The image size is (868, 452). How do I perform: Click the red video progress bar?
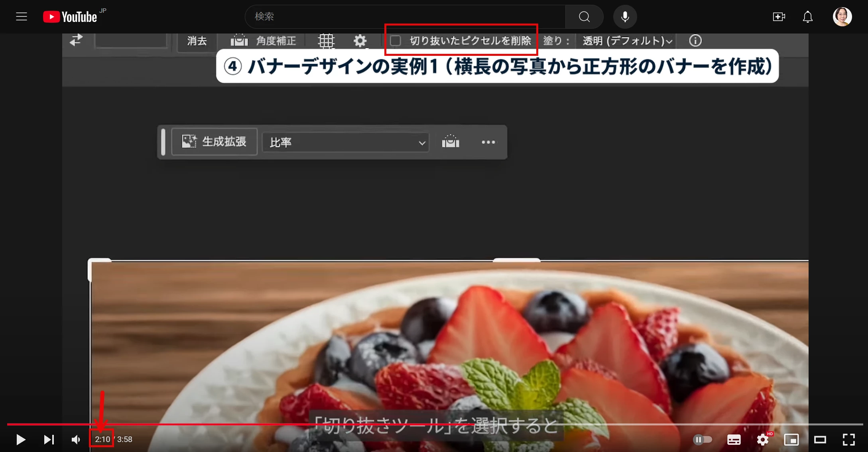point(239,424)
